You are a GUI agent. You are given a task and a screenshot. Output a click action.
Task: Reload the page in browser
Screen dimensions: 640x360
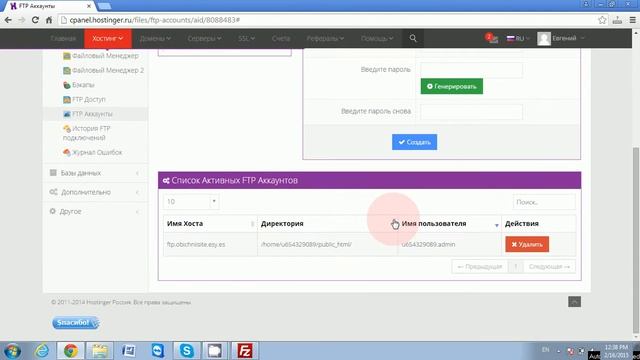tap(35, 20)
